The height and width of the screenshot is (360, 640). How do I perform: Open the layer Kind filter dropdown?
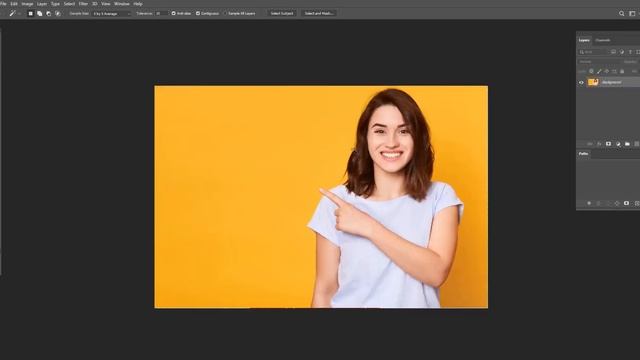point(593,52)
